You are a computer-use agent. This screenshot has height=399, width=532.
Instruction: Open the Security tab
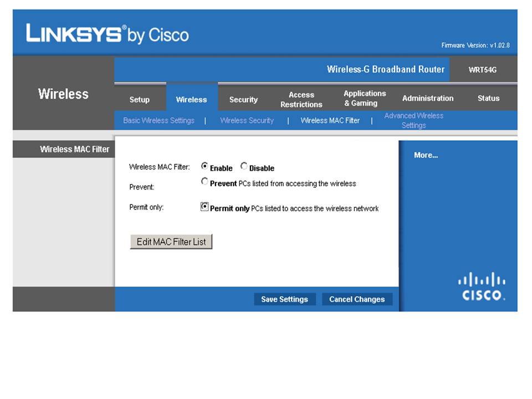click(x=243, y=99)
